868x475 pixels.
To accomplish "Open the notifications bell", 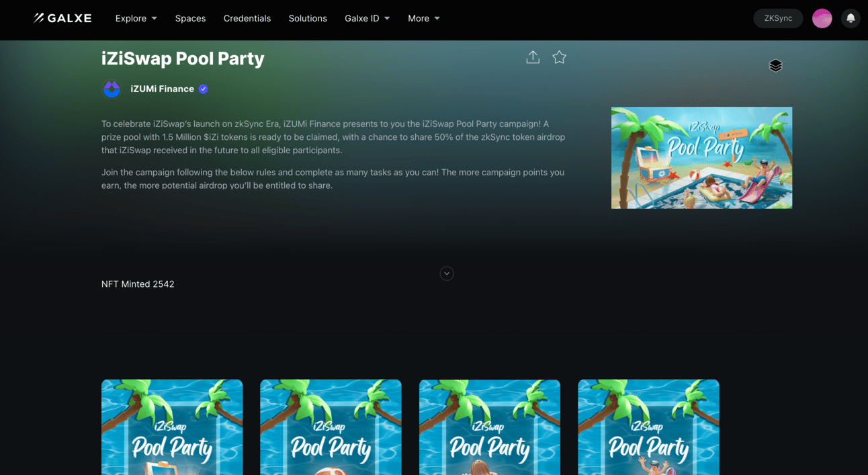I will [851, 18].
